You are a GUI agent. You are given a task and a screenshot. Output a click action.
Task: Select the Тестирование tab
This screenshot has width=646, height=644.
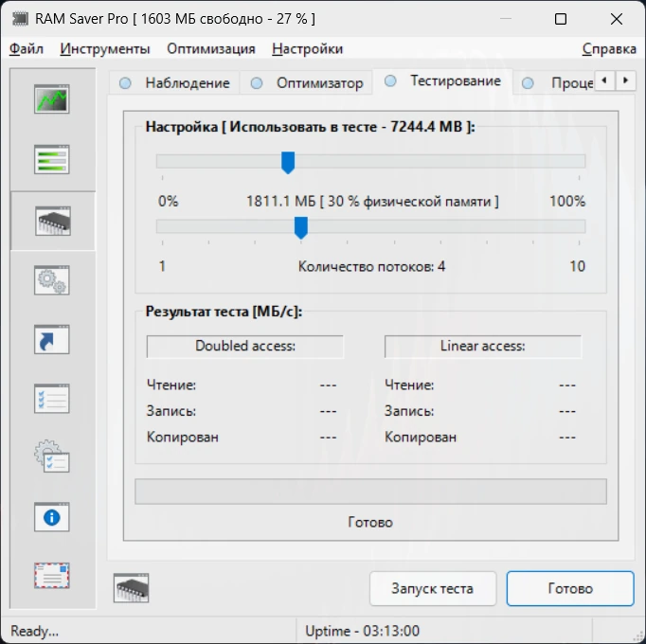[442, 81]
